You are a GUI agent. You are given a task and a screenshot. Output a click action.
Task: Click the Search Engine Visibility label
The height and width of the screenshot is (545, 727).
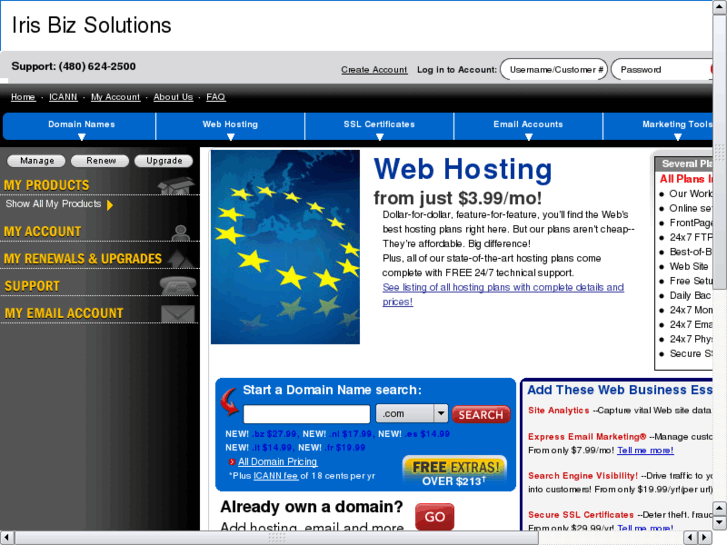[583, 476]
